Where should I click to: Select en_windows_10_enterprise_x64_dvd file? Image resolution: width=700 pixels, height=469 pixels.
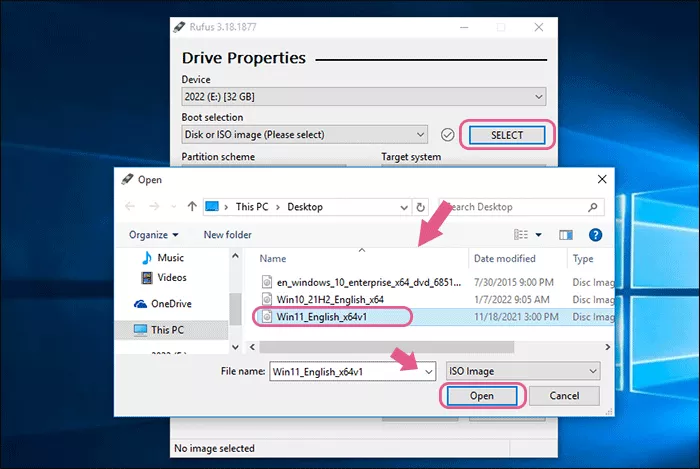(x=369, y=282)
